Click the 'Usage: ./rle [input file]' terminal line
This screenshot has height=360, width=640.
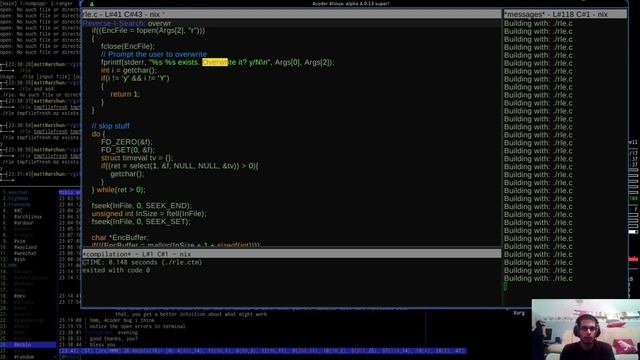pos(40,76)
